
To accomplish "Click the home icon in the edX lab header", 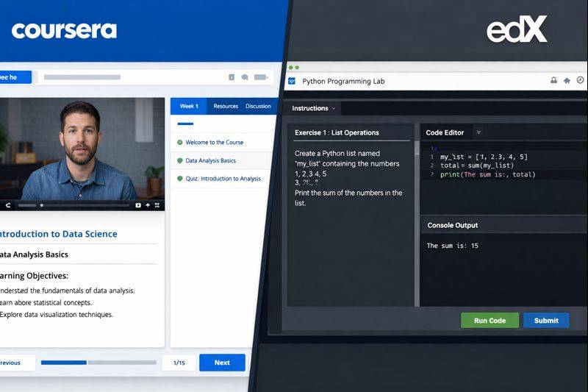I will click(567, 81).
